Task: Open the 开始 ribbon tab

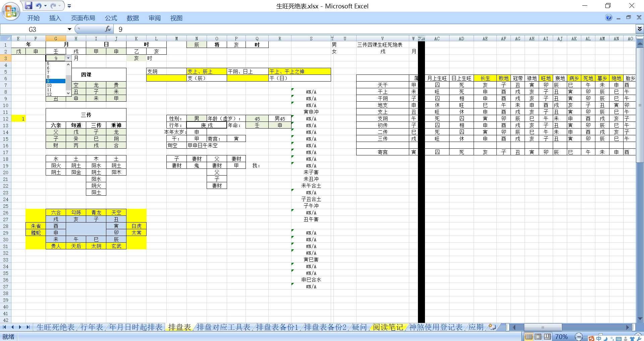Action: point(34,18)
